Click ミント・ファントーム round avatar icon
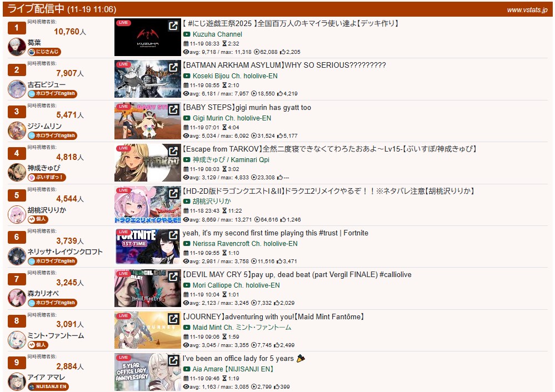The height and width of the screenshot is (392, 555). click(17, 340)
